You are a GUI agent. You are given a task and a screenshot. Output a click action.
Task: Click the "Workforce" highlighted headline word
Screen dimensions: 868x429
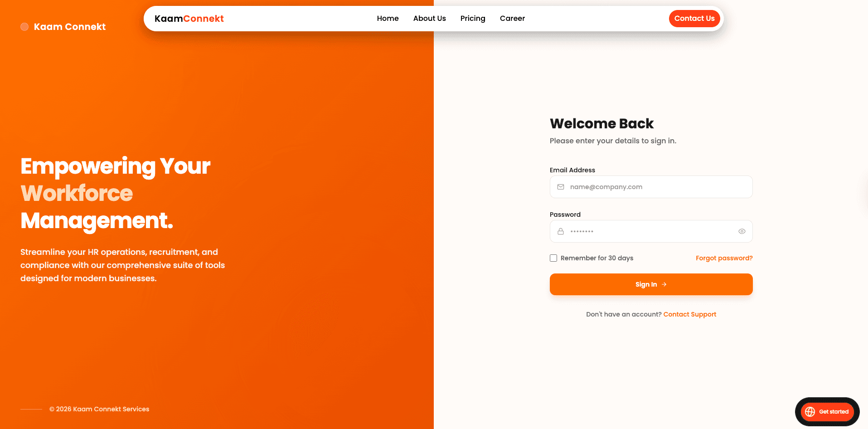point(77,193)
